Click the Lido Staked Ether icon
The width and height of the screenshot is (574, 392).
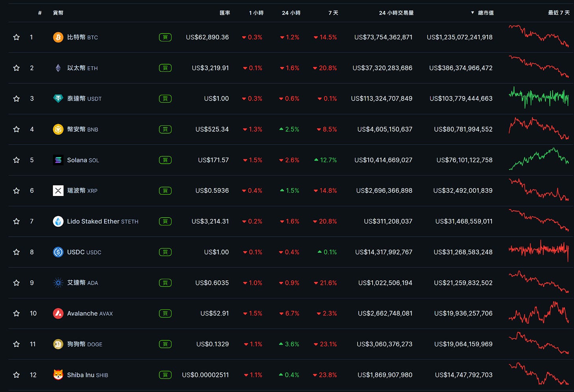[58, 221]
